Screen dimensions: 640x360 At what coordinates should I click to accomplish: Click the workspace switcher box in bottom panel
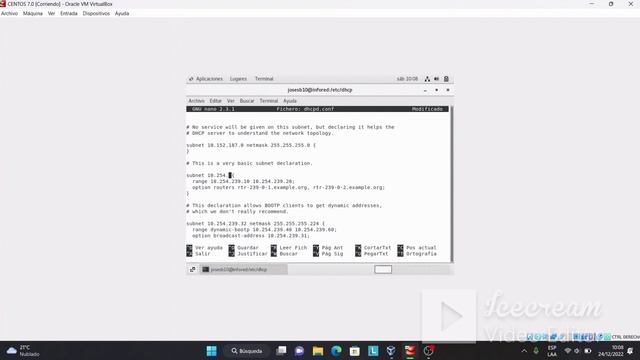click(383, 269)
